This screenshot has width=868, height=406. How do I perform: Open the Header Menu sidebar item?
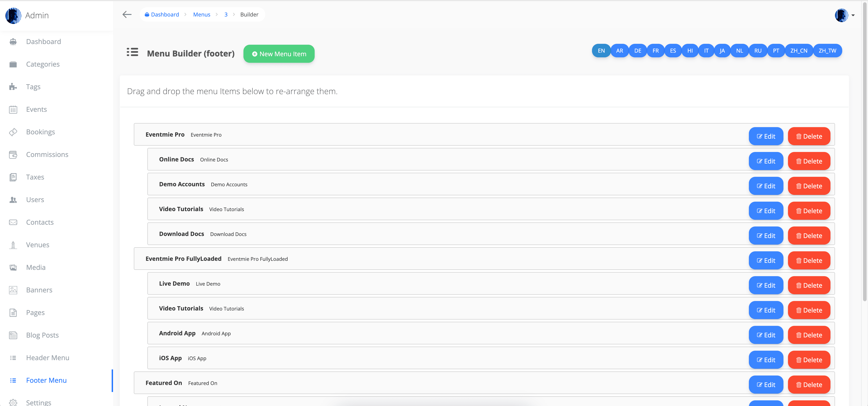pyautogui.click(x=47, y=357)
